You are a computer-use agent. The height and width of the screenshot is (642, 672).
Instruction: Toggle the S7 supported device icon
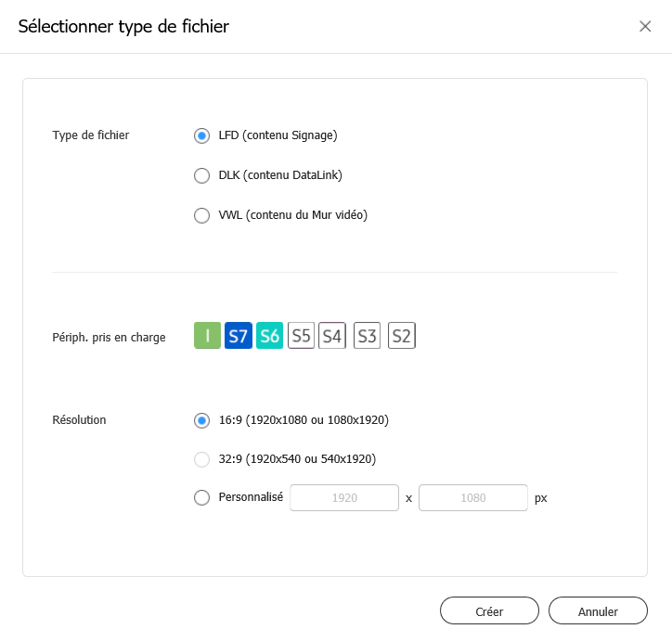point(239,336)
